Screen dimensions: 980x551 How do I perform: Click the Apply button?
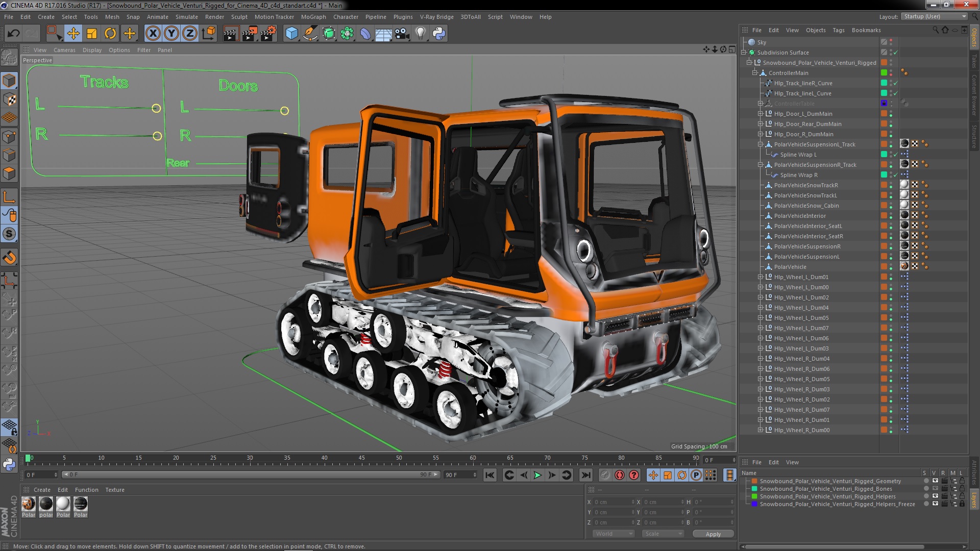(713, 534)
